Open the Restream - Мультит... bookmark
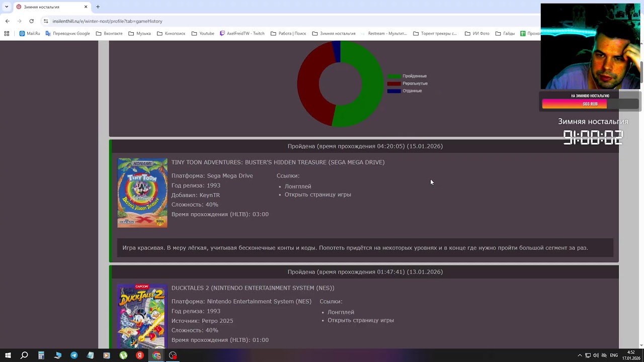 tap(383, 34)
